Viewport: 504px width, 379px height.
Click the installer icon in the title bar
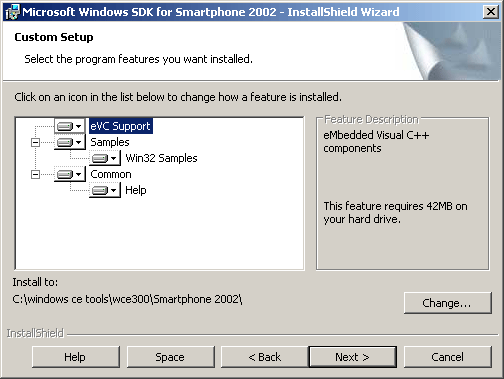coord(13,12)
